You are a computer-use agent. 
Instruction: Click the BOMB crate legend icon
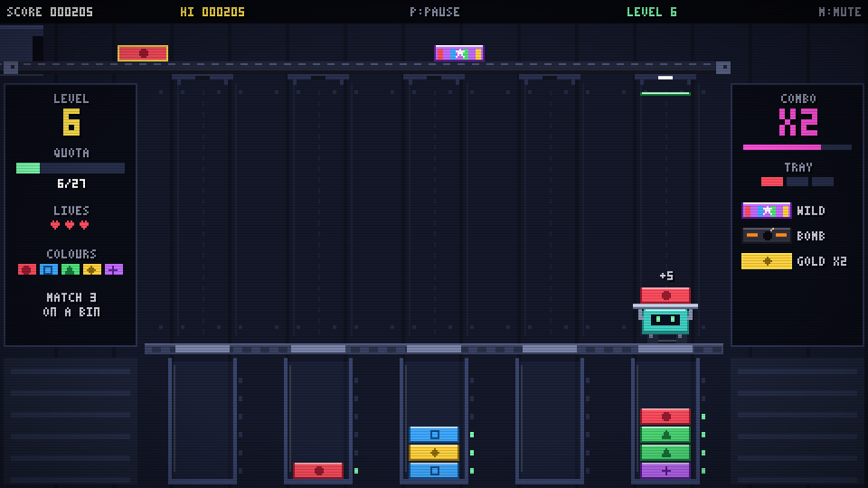[x=767, y=236]
